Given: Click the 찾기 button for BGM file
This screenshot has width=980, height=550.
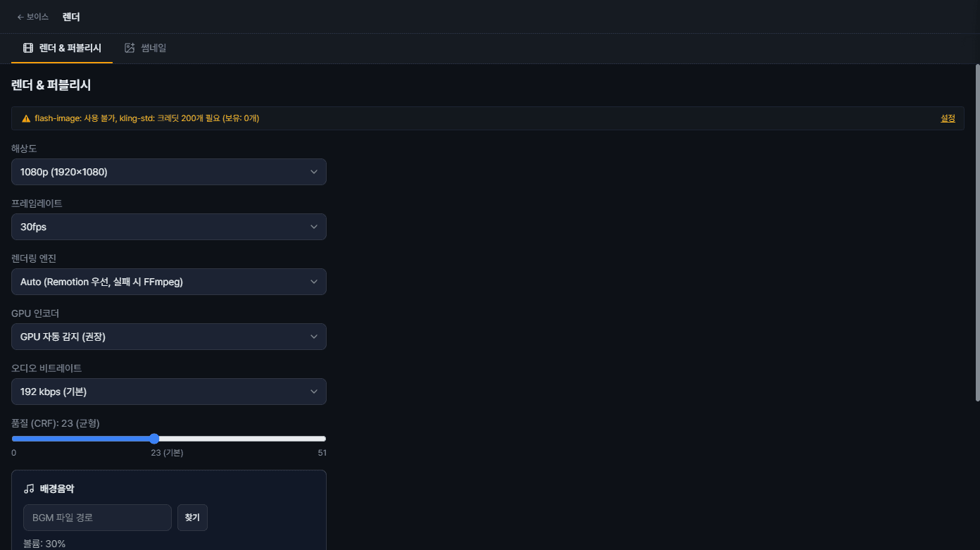Looking at the screenshot, I should 192,518.
